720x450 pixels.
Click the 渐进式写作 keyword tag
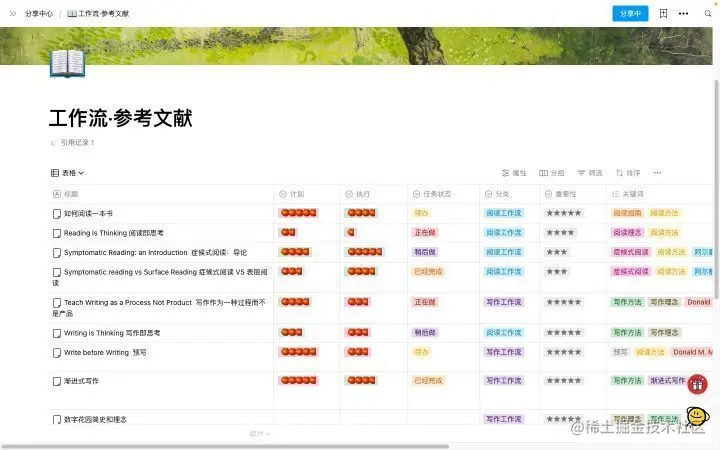click(x=667, y=381)
